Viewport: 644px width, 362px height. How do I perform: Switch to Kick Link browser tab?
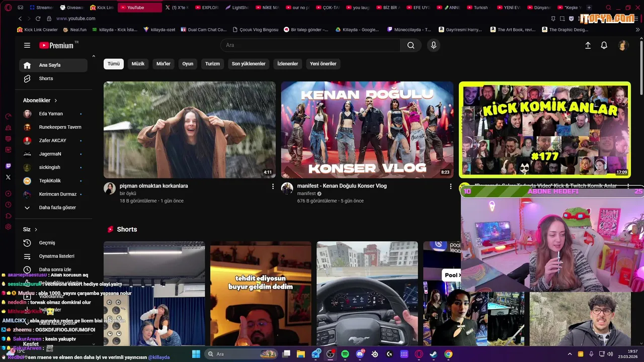(x=102, y=8)
